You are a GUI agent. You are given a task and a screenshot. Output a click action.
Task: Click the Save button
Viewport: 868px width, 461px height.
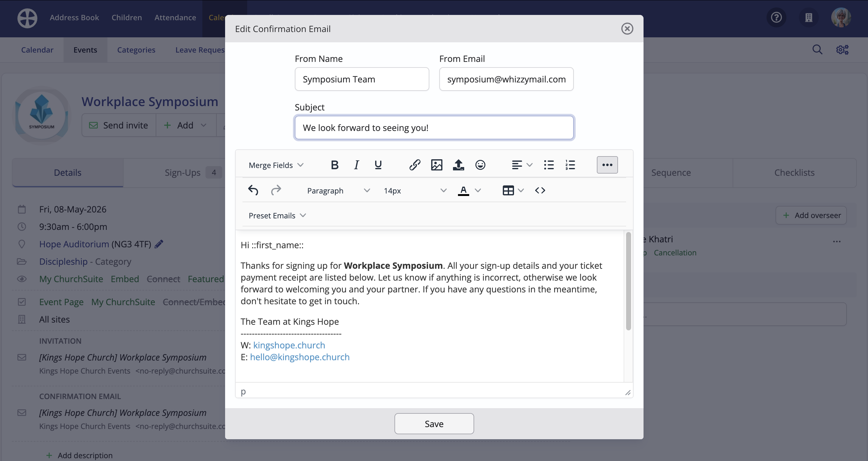coord(434,424)
